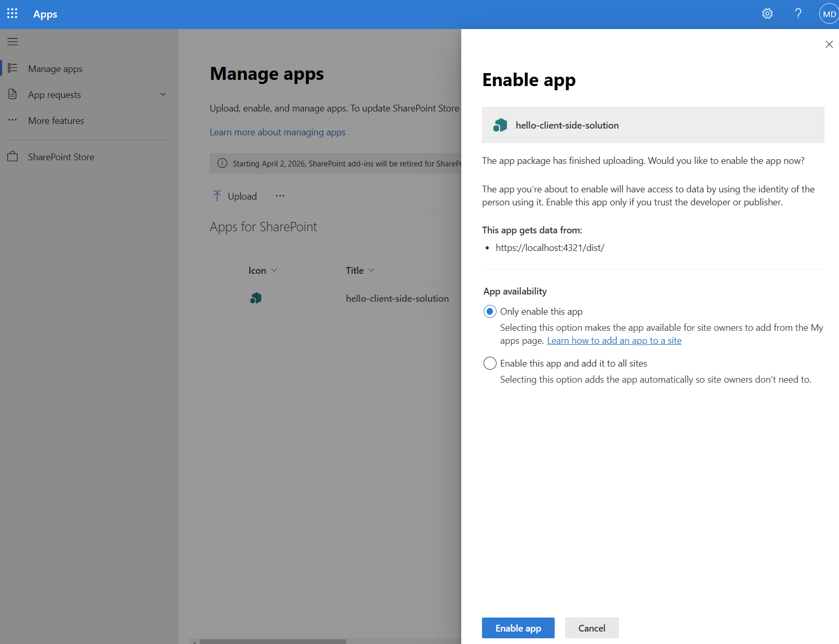Collapse the sidebar with the hamburger icon

point(12,41)
